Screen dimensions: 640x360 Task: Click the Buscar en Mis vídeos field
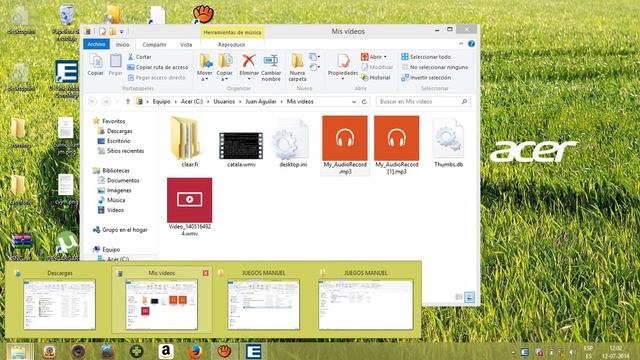click(423, 102)
